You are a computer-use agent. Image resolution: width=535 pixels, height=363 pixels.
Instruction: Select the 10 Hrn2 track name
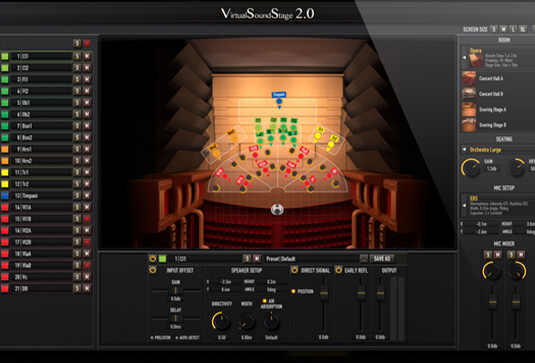(42, 161)
